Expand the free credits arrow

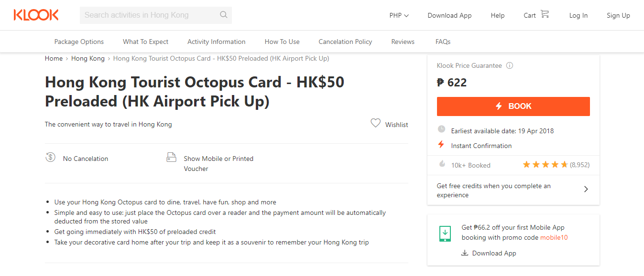[x=586, y=189]
